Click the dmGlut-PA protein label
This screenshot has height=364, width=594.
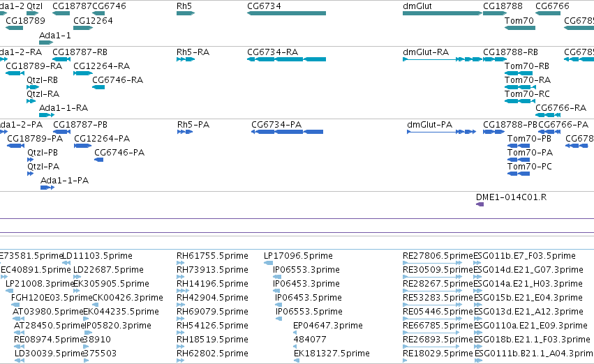429,125
